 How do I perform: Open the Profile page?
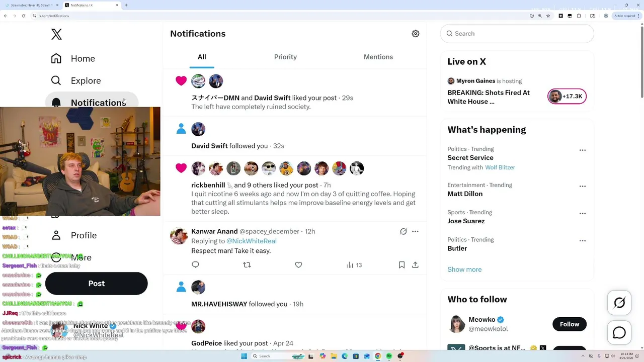pos(74,235)
